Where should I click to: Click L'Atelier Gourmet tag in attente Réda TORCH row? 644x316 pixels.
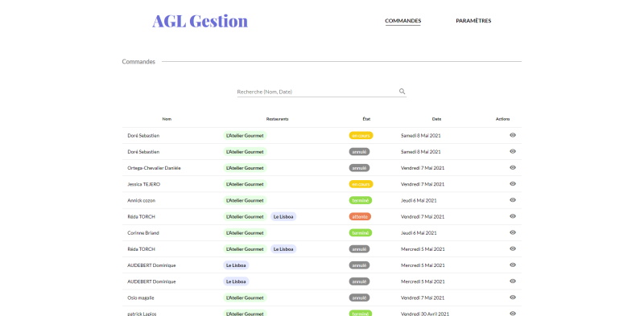(246, 216)
